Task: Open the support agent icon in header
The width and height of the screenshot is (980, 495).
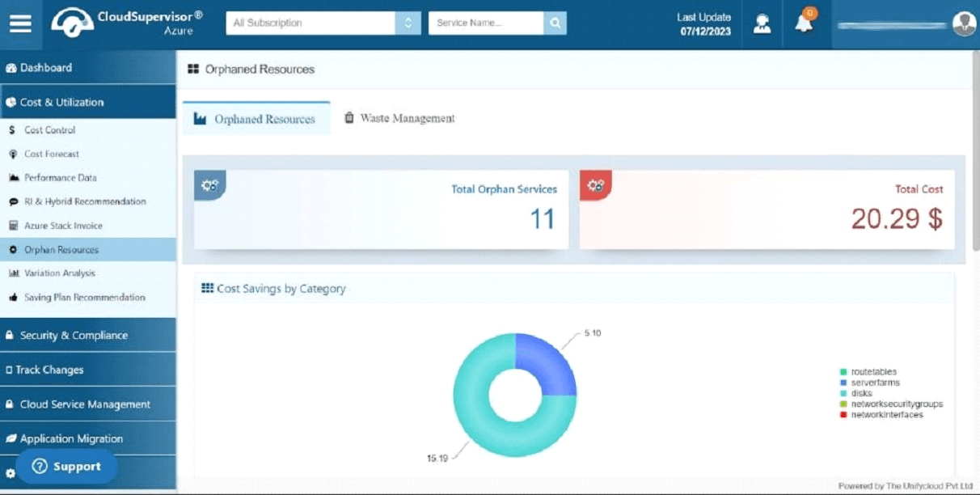Action: 762,23
